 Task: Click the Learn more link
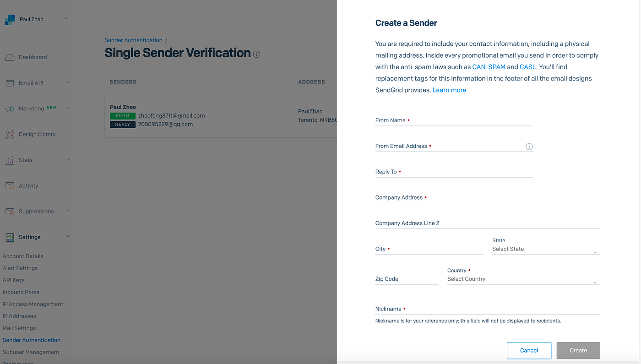[449, 90]
